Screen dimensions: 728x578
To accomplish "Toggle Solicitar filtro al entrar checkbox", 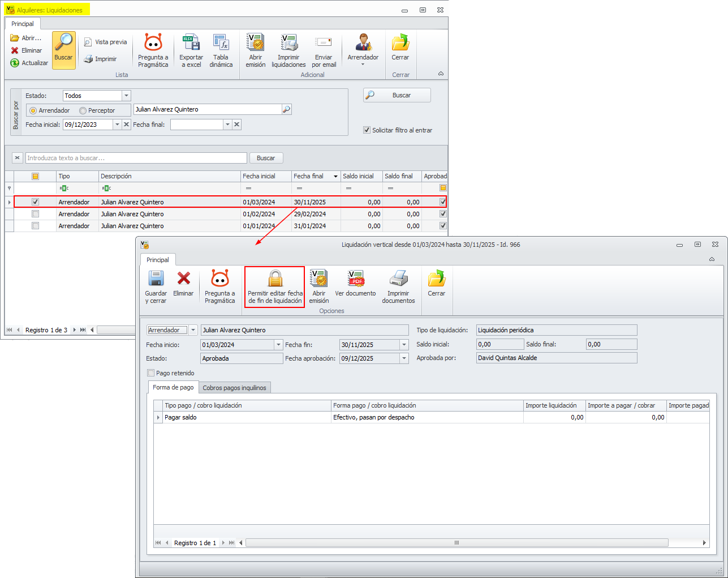I will 367,130.
